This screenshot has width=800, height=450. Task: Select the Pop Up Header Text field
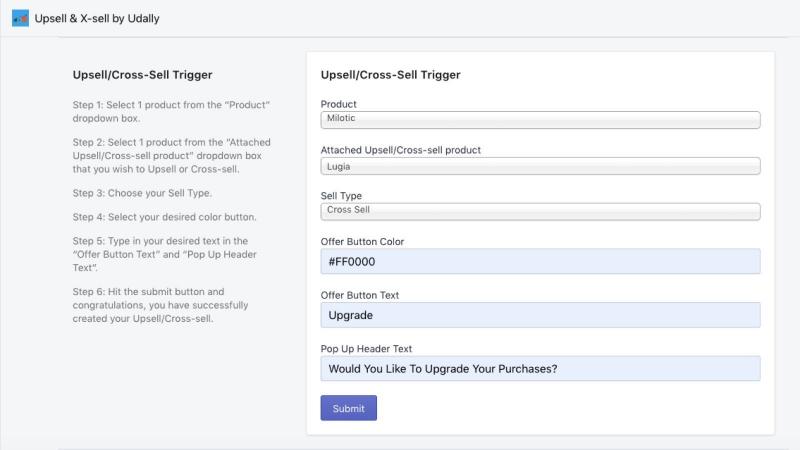pyautogui.click(x=540, y=368)
